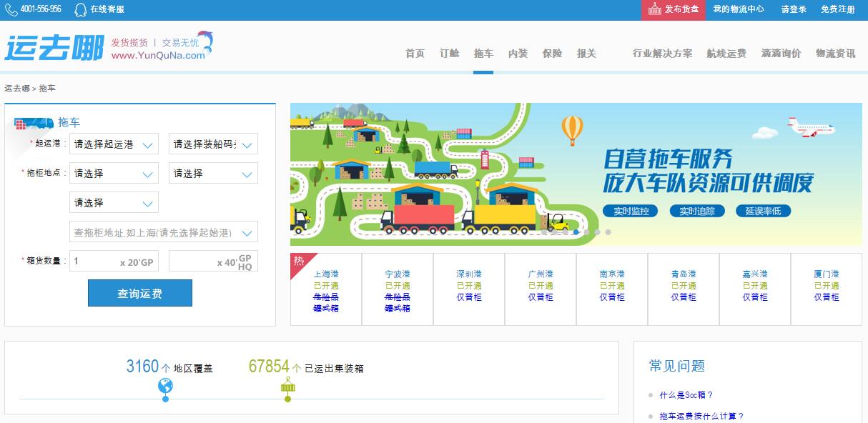Select the active blue banner carousel dot
Viewport: 868px width, 423px height.
pos(576,232)
